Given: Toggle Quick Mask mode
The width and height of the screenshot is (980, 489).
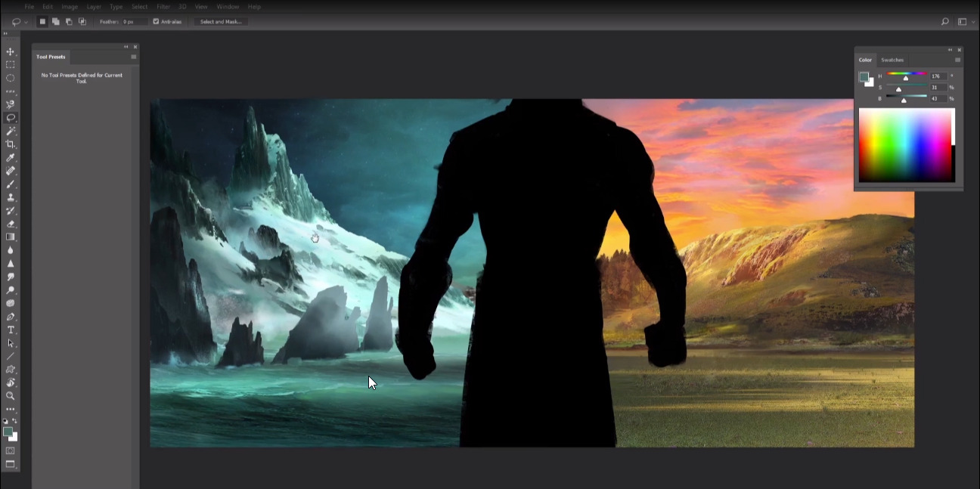Looking at the screenshot, I should [11, 450].
